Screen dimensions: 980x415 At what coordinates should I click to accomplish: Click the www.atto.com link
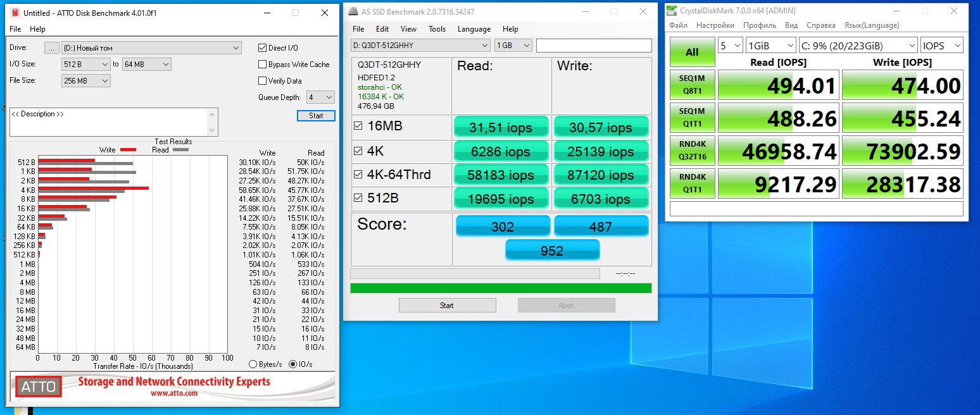[174, 393]
